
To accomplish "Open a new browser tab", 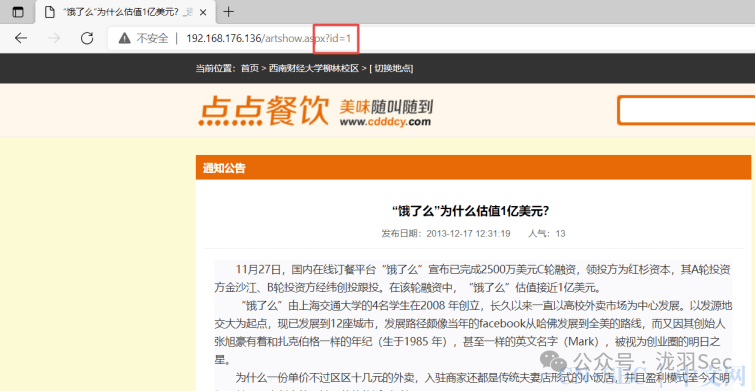I will [229, 12].
